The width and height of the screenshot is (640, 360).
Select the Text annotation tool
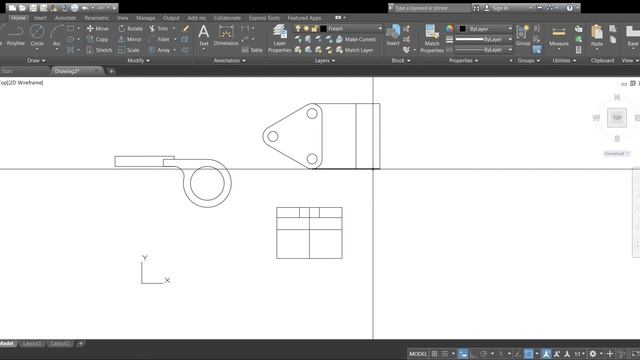(204, 36)
